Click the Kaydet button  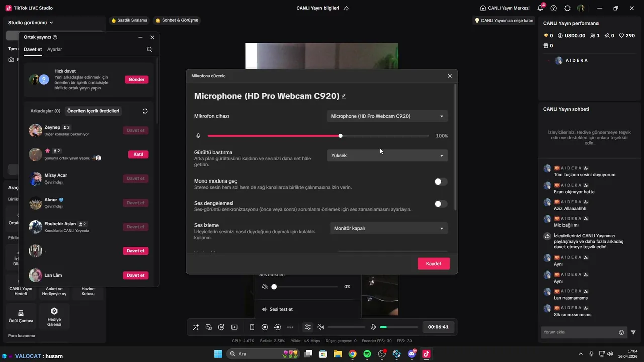click(x=433, y=264)
